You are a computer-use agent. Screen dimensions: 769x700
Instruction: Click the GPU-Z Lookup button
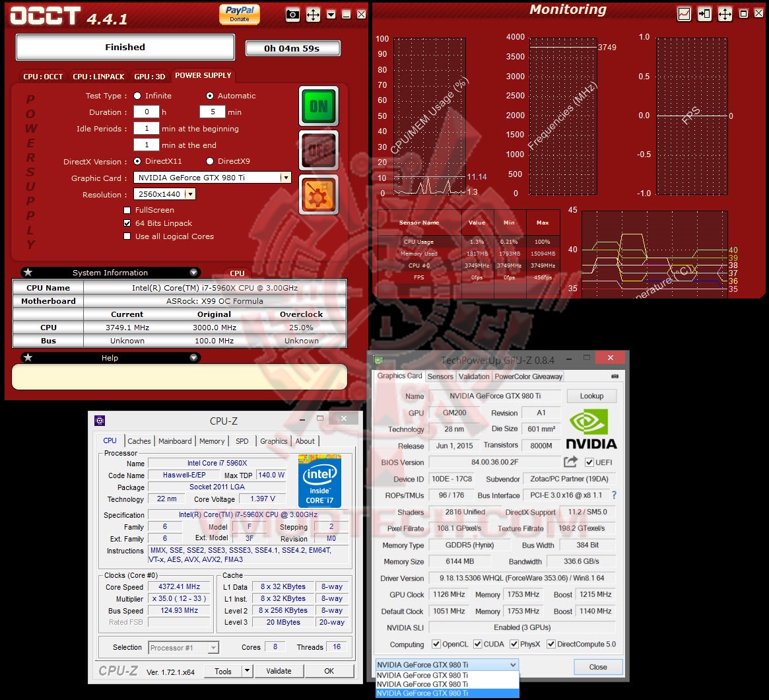[591, 396]
